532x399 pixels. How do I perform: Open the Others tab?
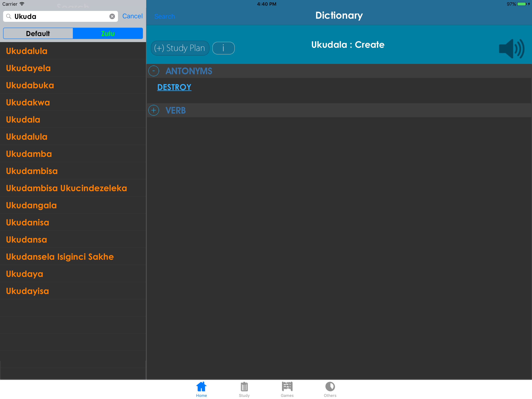(x=330, y=389)
